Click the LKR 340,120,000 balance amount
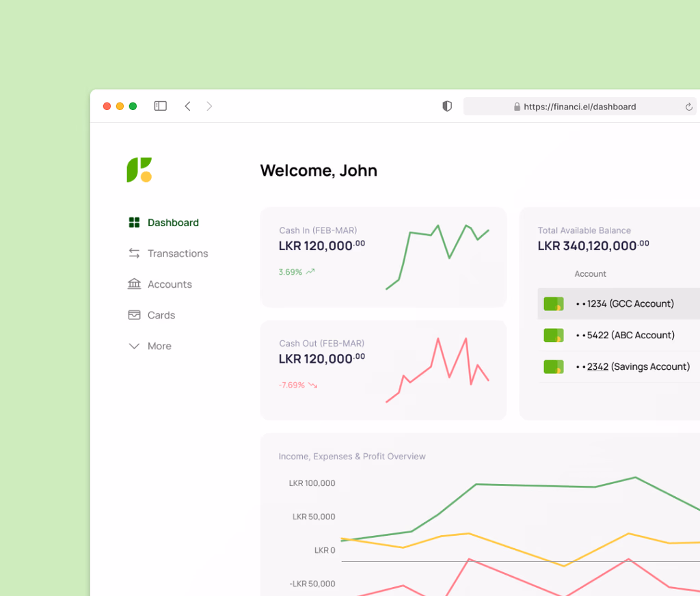Screen dimensions: 700x596 (593, 245)
